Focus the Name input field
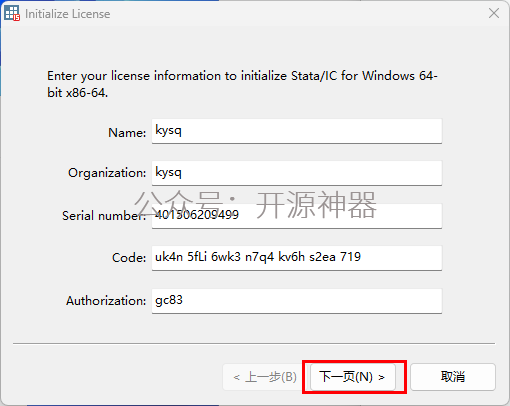The width and height of the screenshot is (510, 406). [297, 131]
